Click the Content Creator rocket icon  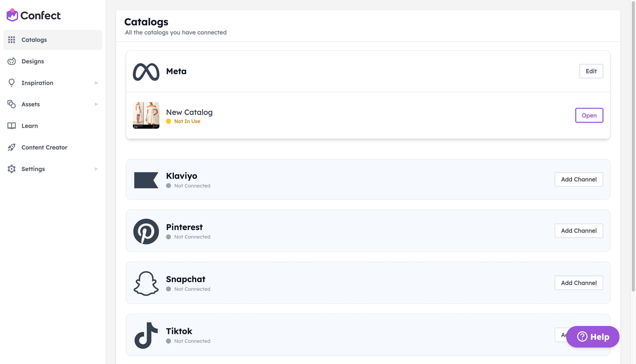point(12,147)
